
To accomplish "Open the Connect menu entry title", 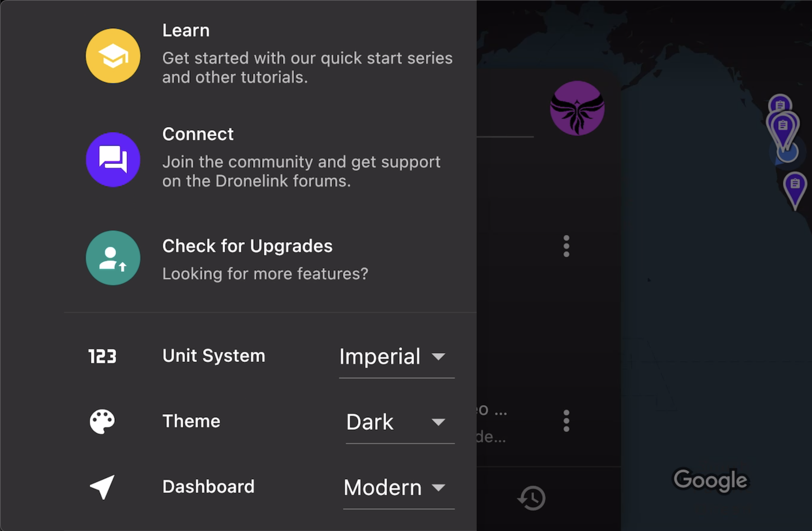I will (198, 134).
